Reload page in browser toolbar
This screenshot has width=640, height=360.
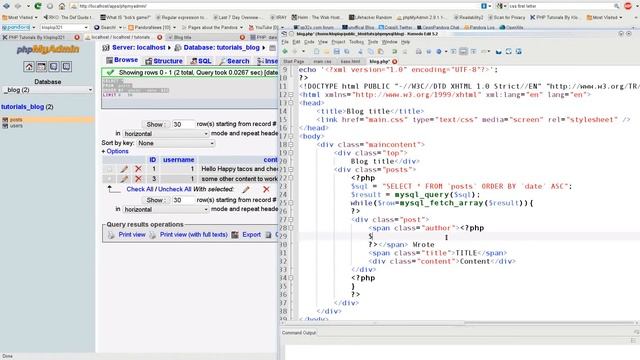click(38, 6)
